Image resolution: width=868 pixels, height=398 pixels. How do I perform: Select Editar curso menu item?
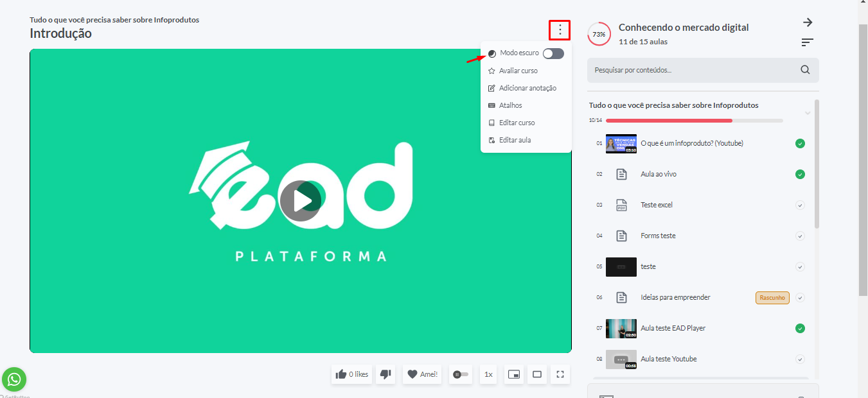click(x=511, y=123)
